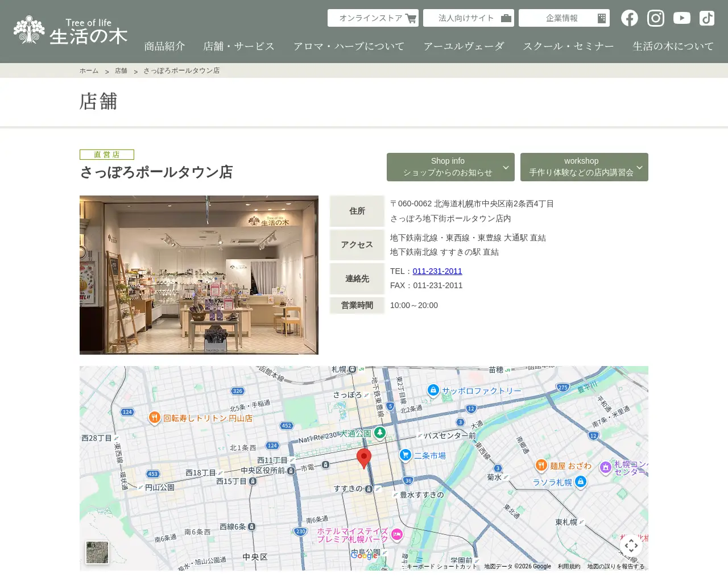Click 菊水 station label on map
Image resolution: width=728 pixels, height=582 pixels.
(x=494, y=477)
